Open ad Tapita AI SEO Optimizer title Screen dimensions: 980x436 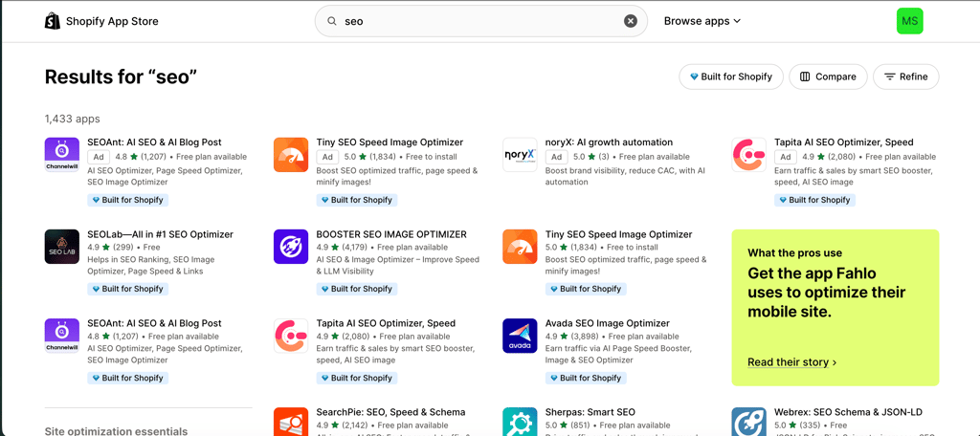pos(844,142)
